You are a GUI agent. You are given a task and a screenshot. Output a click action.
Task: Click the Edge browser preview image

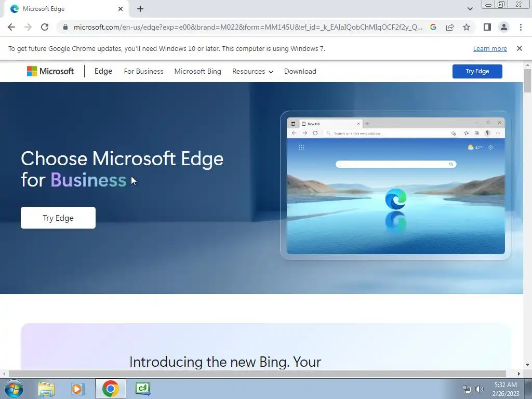pyautogui.click(x=395, y=185)
